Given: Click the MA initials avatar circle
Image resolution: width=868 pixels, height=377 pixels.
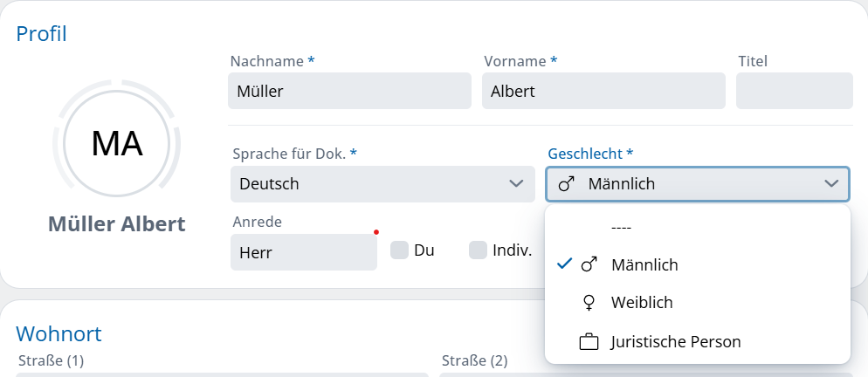Looking at the screenshot, I should [117, 144].
